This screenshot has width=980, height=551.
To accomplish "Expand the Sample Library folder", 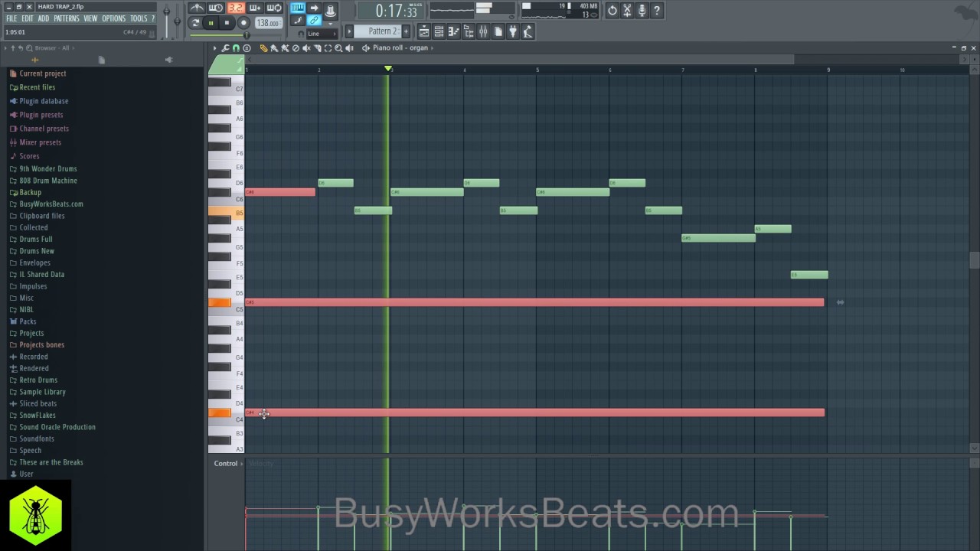I will [x=42, y=392].
